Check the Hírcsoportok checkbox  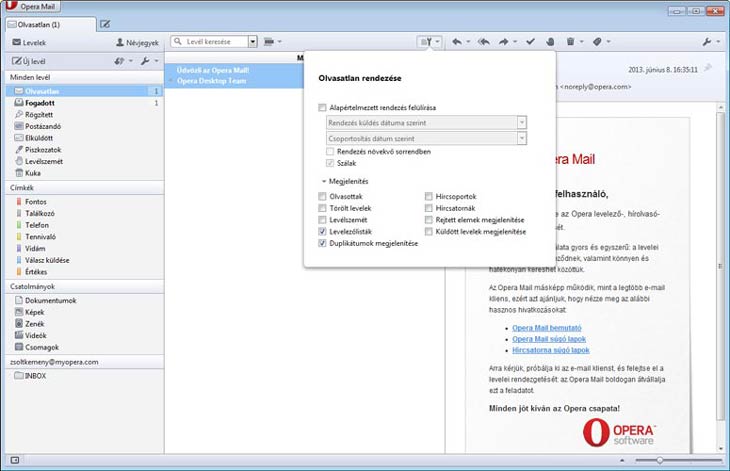[x=429, y=197]
